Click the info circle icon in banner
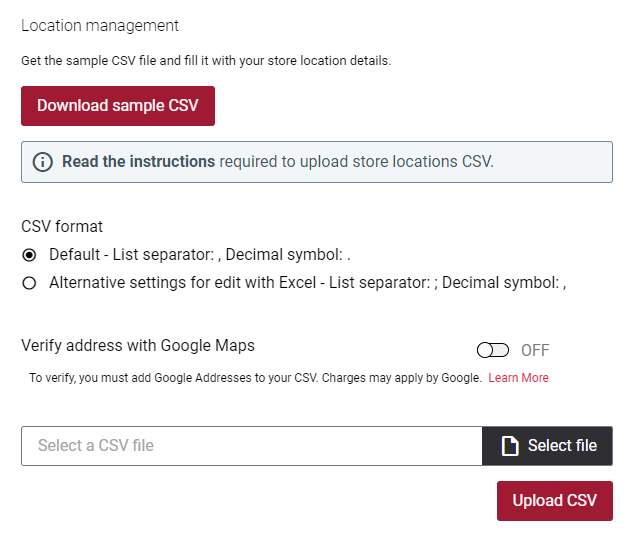The height and width of the screenshot is (538, 633). tap(42, 162)
